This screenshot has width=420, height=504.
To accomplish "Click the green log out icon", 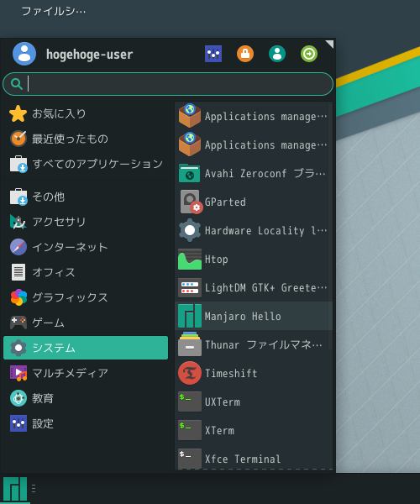I will tap(309, 54).
